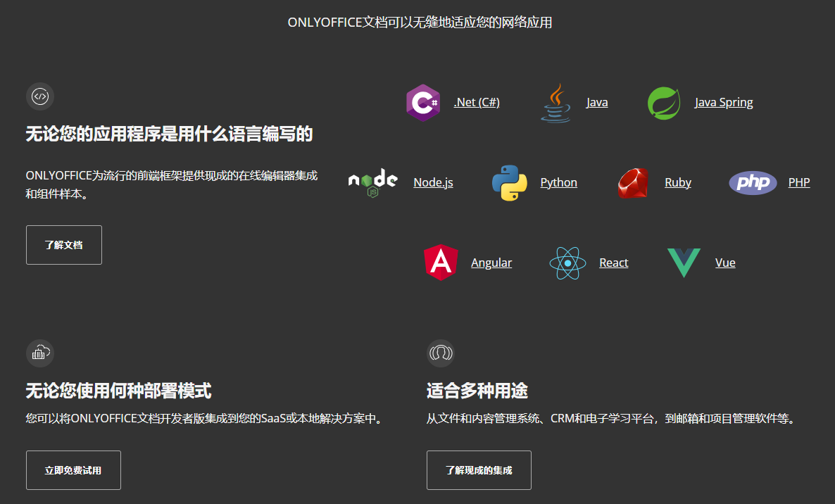Viewport: 835px width, 504px height.
Task: Open the Vue link
Action: tap(724, 263)
